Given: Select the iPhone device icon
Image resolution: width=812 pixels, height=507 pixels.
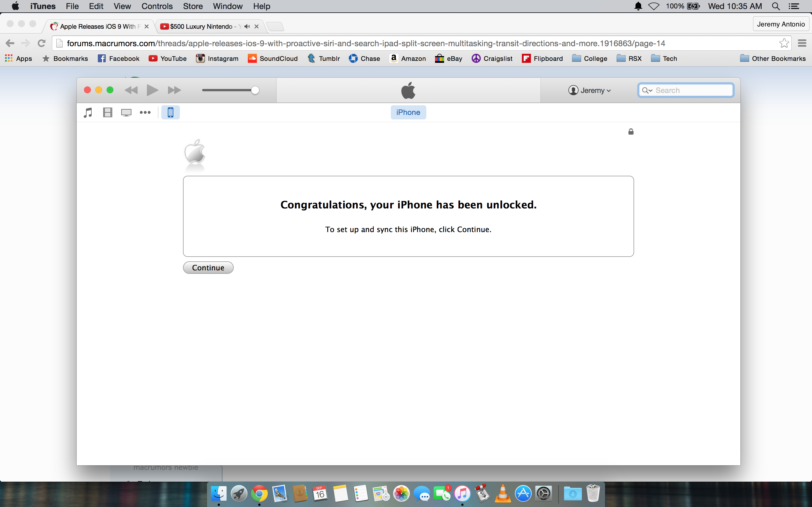Looking at the screenshot, I should (171, 112).
